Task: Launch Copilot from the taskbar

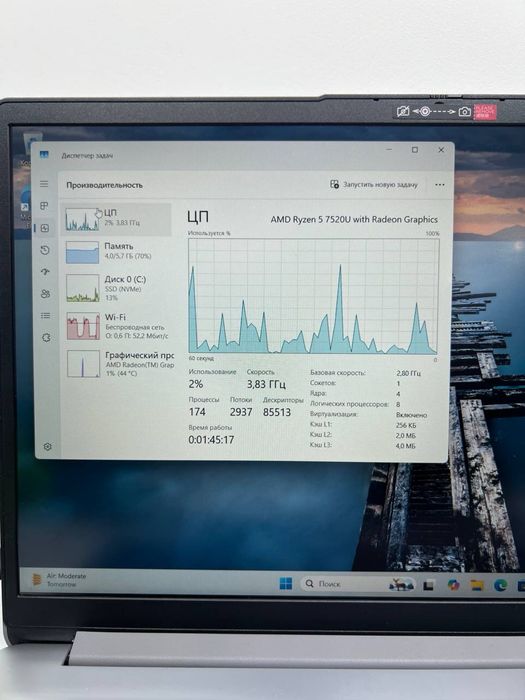Action: (453, 584)
